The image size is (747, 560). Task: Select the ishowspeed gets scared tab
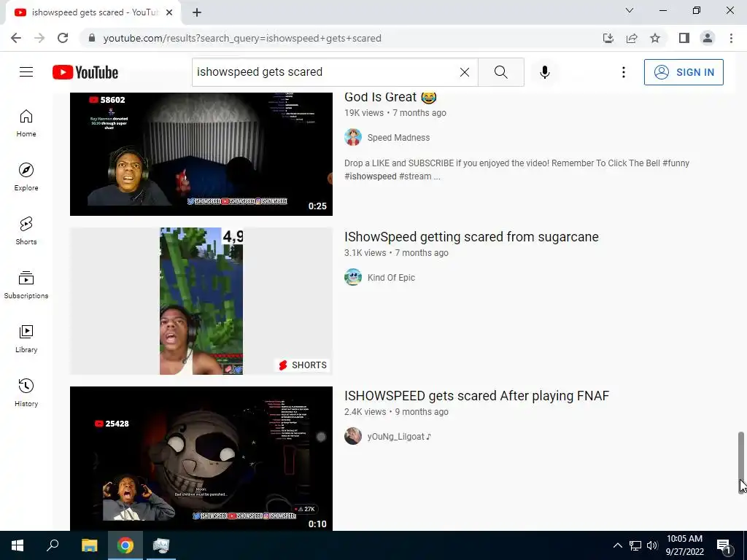coord(93,12)
